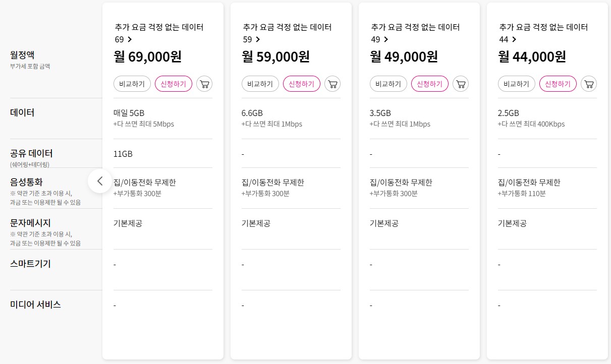Apply with 신청하기 for the 49,000원 plan

[x=430, y=84]
